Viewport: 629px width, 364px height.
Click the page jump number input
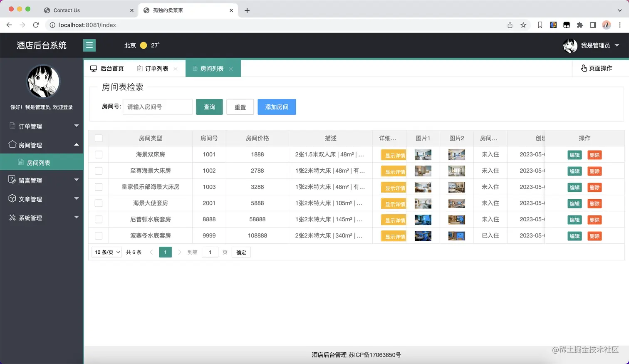tap(210, 252)
